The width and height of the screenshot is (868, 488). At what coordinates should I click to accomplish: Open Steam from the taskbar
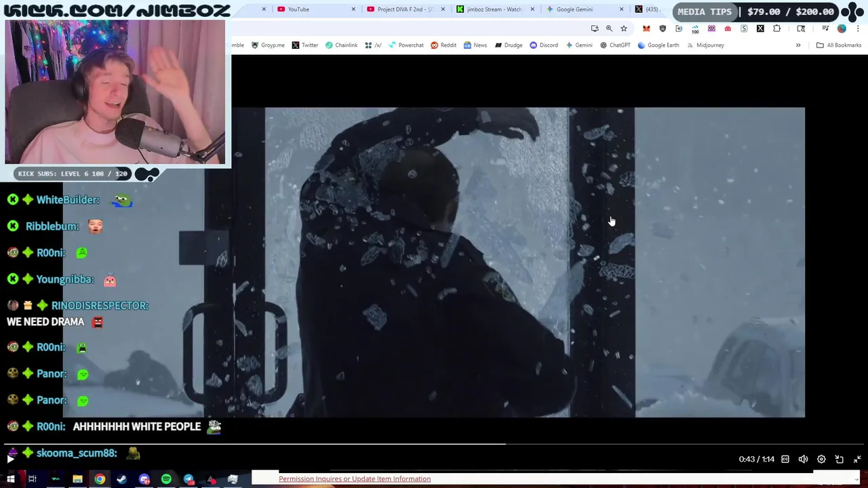[x=122, y=479]
